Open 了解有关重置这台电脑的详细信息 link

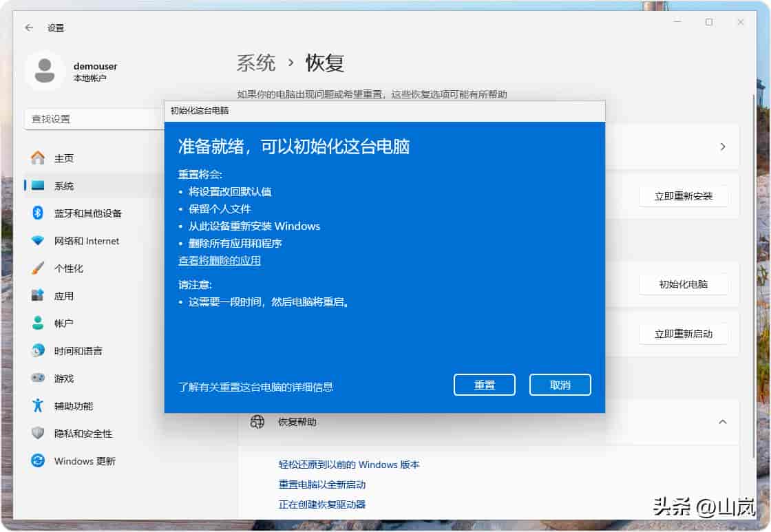click(x=255, y=387)
